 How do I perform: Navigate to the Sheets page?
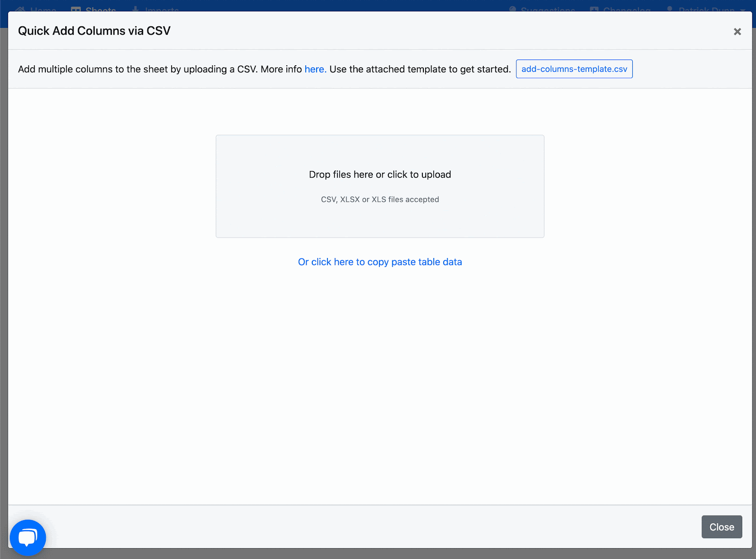tap(100, 9)
